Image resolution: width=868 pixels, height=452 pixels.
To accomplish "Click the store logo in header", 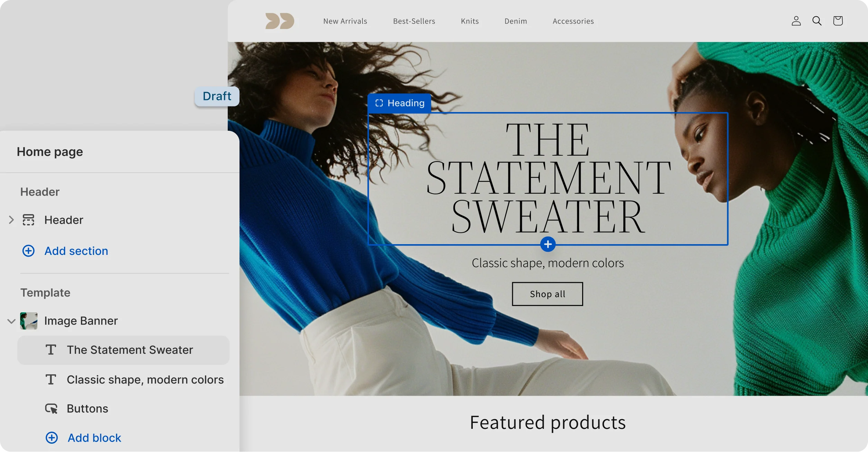I will click(x=280, y=21).
